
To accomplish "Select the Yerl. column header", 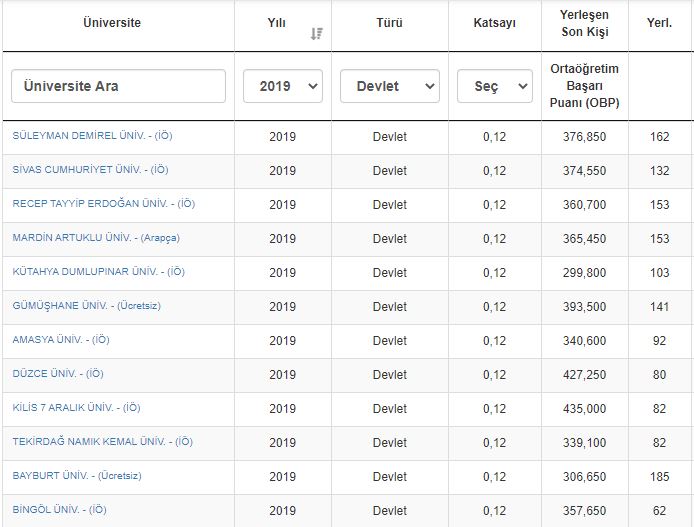I will (x=659, y=23).
